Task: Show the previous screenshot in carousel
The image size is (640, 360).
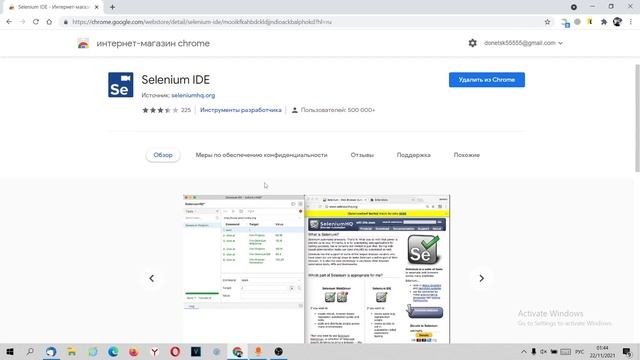Action: (151, 278)
